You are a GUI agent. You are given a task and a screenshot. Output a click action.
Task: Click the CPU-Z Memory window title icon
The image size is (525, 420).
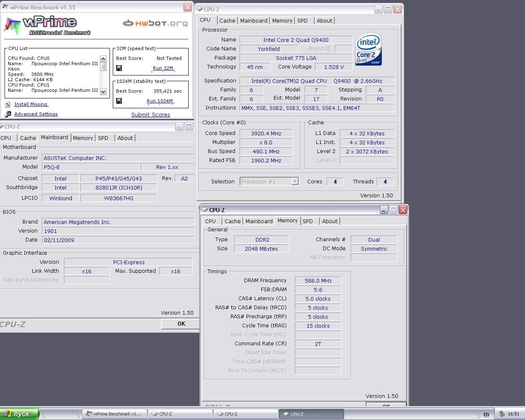click(x=204, y=210)
